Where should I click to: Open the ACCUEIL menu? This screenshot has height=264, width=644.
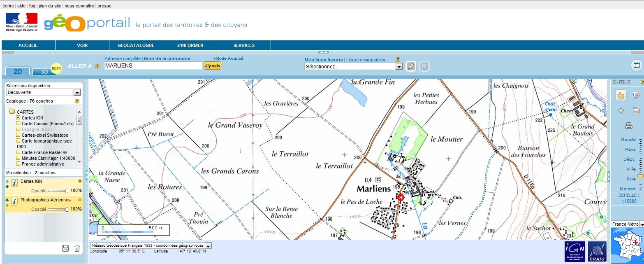pos(28,45)
